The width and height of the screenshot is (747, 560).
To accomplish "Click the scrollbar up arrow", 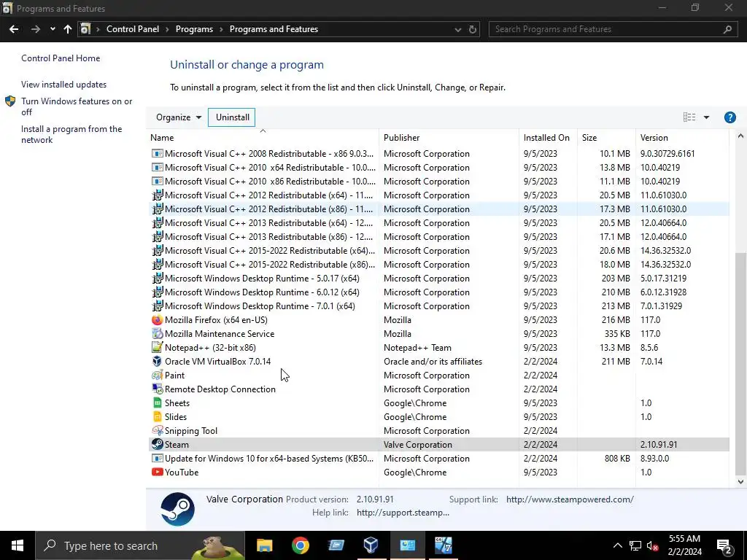I will 740,136.
